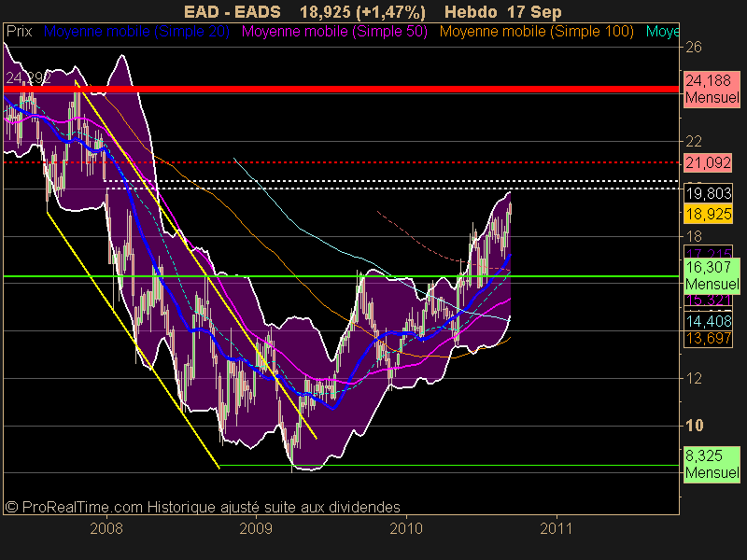Click "Moyenne mobile (Simple 20)" legend entry
747x560 pixels.
(x=136, y=32)
